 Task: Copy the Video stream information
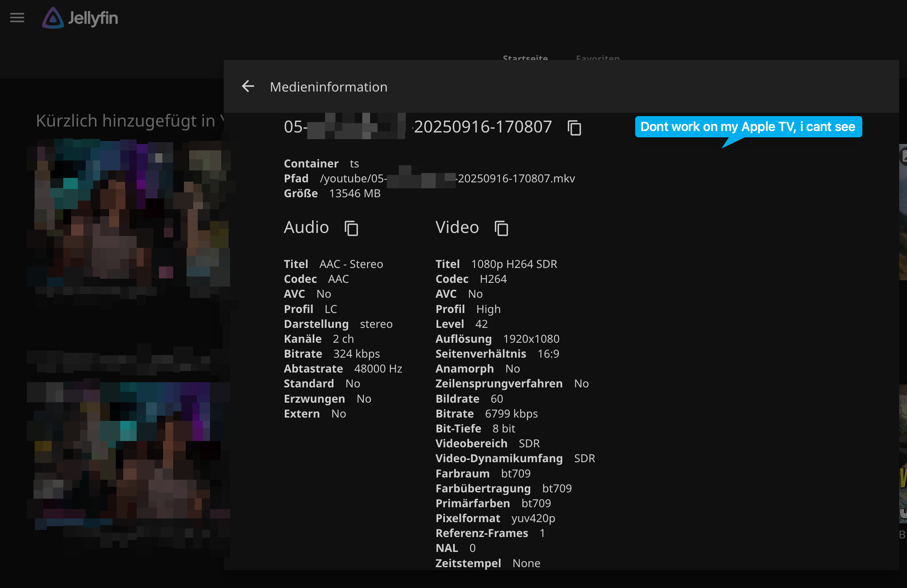[501, 228]
